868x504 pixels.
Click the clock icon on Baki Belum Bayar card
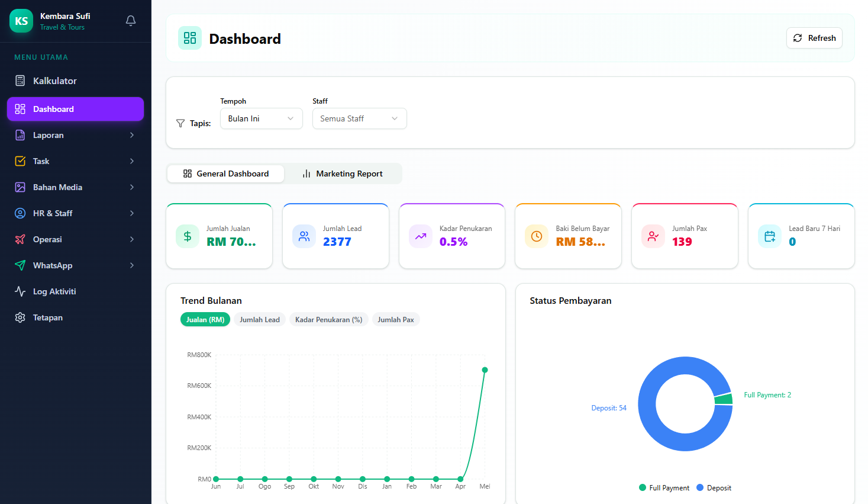(537, 236)
